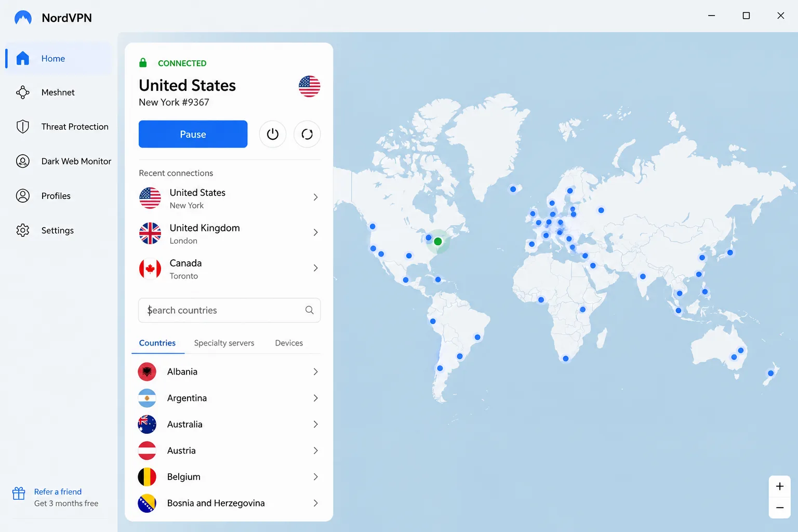The height and width of the screenshot is (532, 798).
Task: Open Dark Web Monitor icon
Action: (23, 161)
